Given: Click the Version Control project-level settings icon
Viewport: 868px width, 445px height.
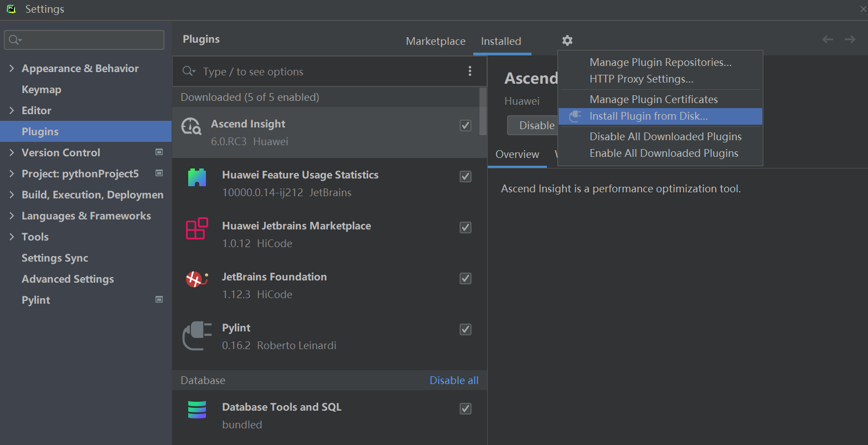Looking at the screenshot, I should point(159,152).
